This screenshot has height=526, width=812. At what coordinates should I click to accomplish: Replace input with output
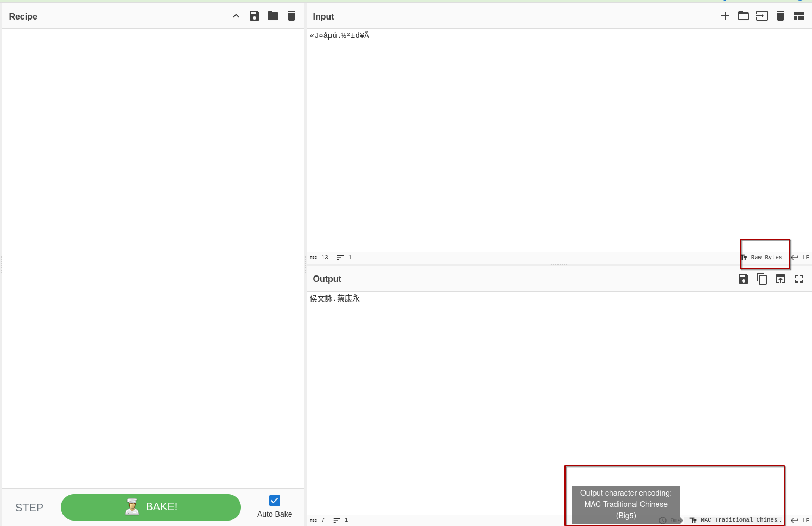780,279
